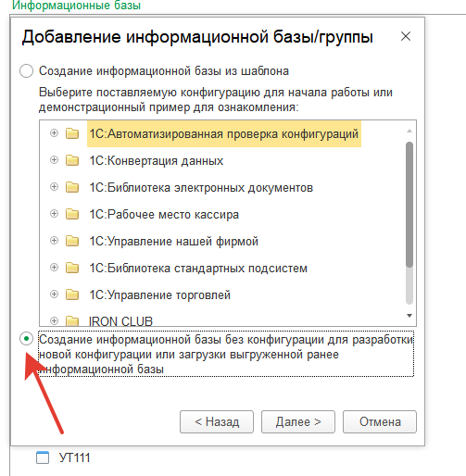Image resolution: width=466 pixels, height=476 pixels.
Task: Click the scroll-up arrow of template list
Action: click(x=409, y=131)
